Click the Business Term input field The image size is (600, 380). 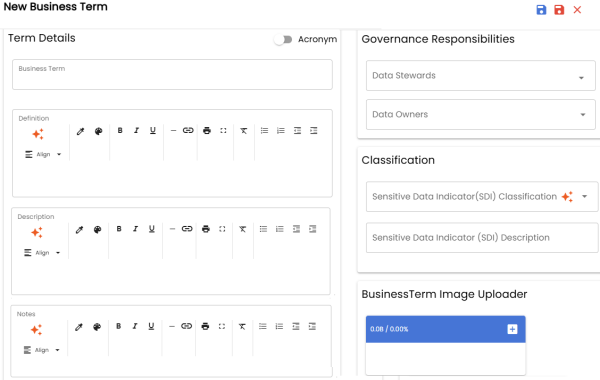pos(172,75)
